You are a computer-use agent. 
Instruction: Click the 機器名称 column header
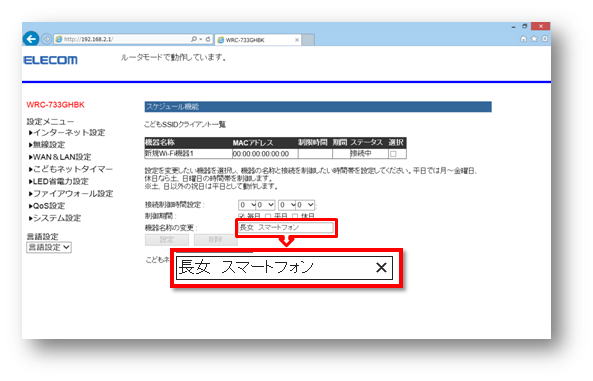(x=160, y=143)
